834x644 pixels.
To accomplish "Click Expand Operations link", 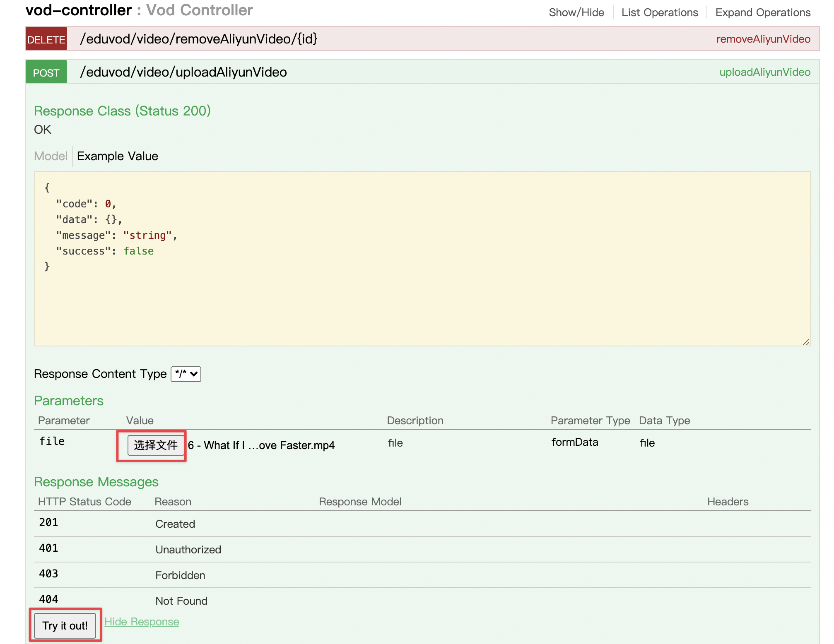I will [x=763, y=12].
